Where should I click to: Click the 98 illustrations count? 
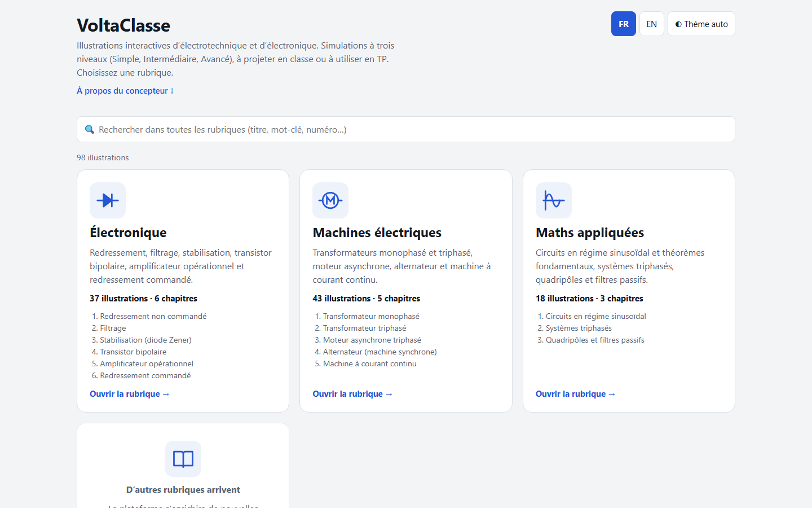[x=103, y=157]
